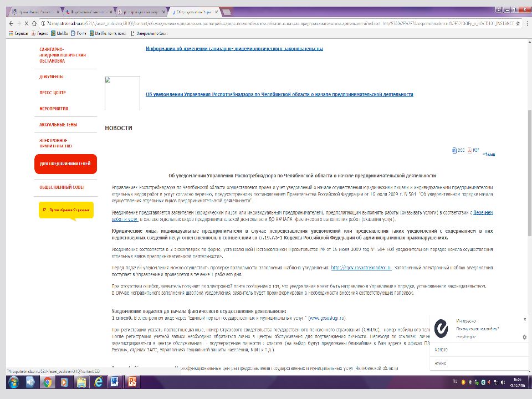Open media player taskbar icon

tap(64, 382)
